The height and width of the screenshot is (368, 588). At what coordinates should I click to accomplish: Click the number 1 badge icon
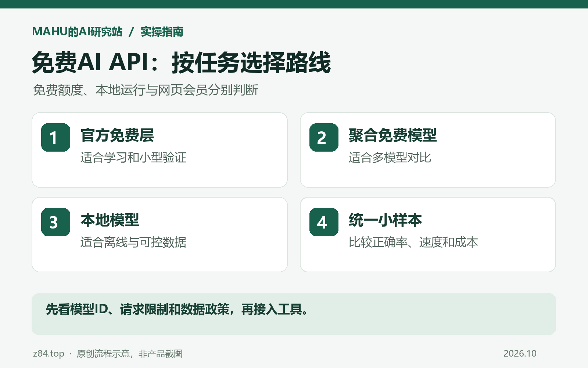55,137
